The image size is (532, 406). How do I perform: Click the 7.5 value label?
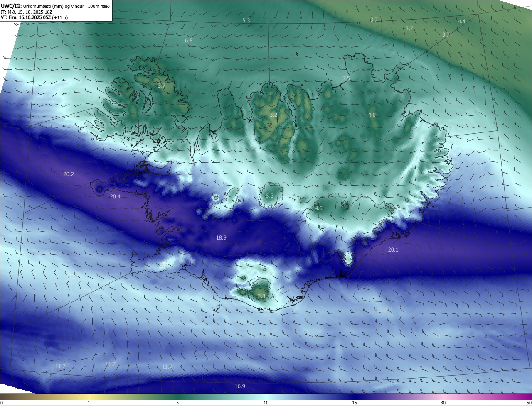pos(346,78)
